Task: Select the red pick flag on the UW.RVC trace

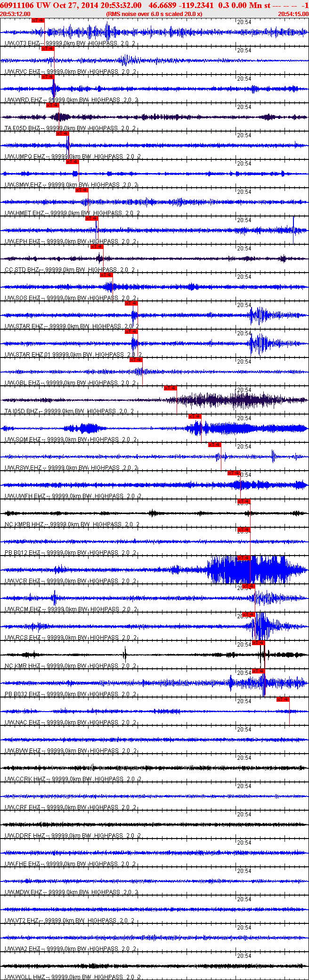Action: (48, 49)
